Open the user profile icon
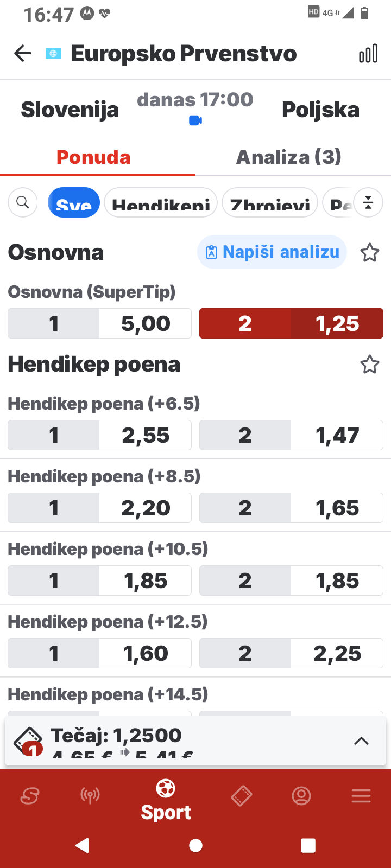Viewport: 391px width, 868px height. [301, 796]
